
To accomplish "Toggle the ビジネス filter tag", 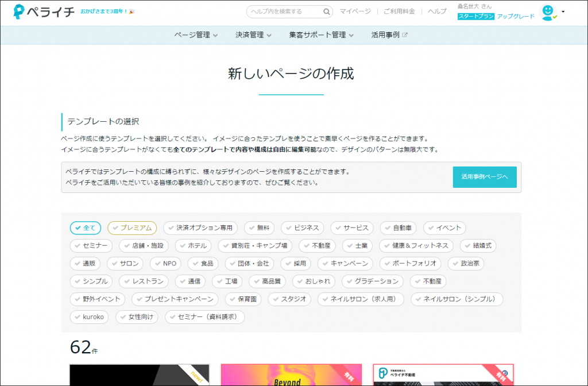I will pyautogui.click(x=302, y=227).
